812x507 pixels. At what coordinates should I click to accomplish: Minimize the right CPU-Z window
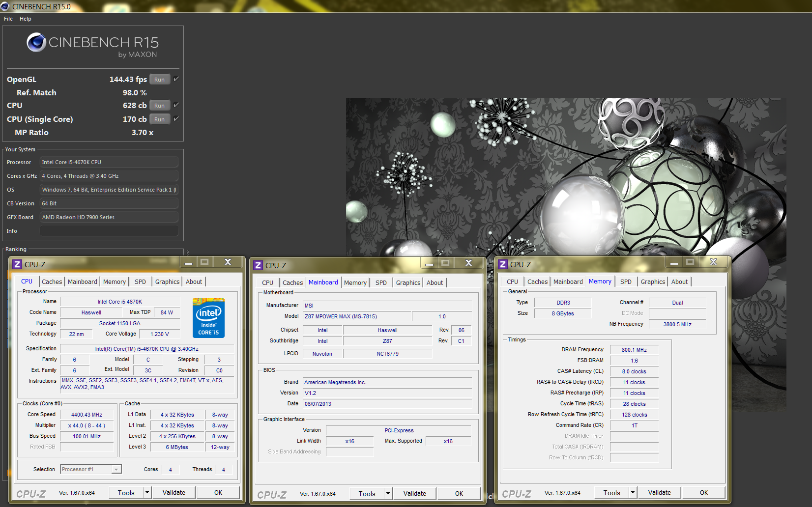(674, 262)
